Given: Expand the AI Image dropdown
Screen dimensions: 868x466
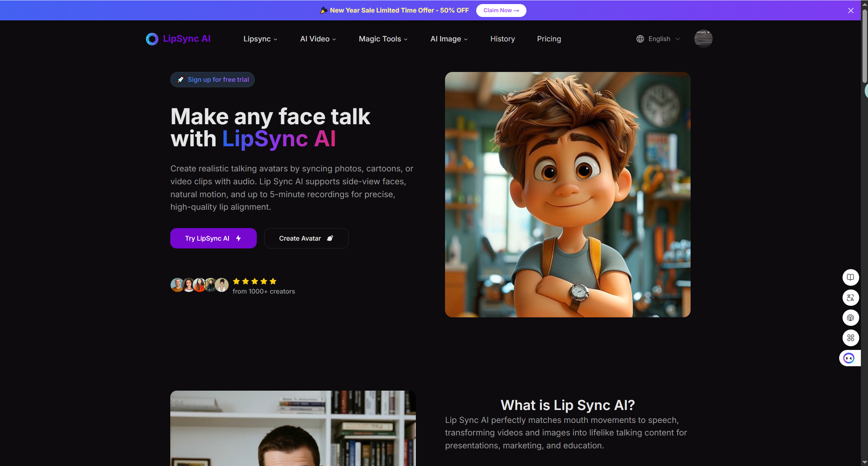Looking at the screenshot, I should pos(448,39).
